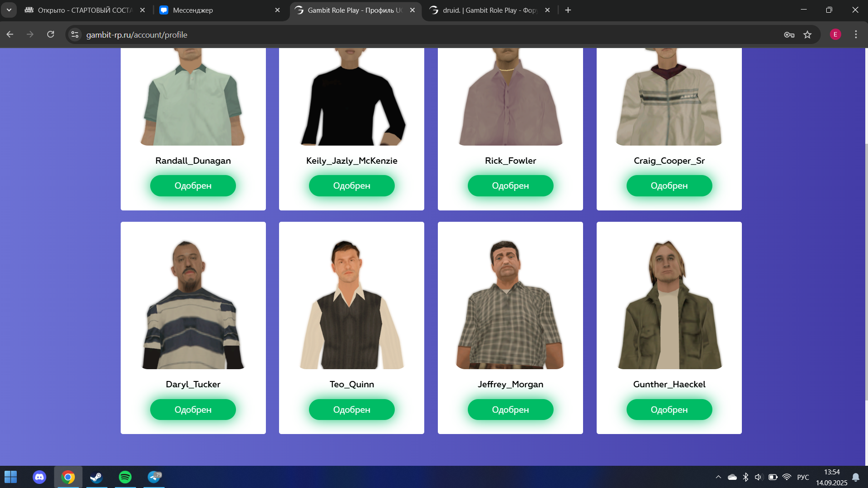Go back to the previous page
Viewport: 868px width, 488px height.
(x=10, y=34)
